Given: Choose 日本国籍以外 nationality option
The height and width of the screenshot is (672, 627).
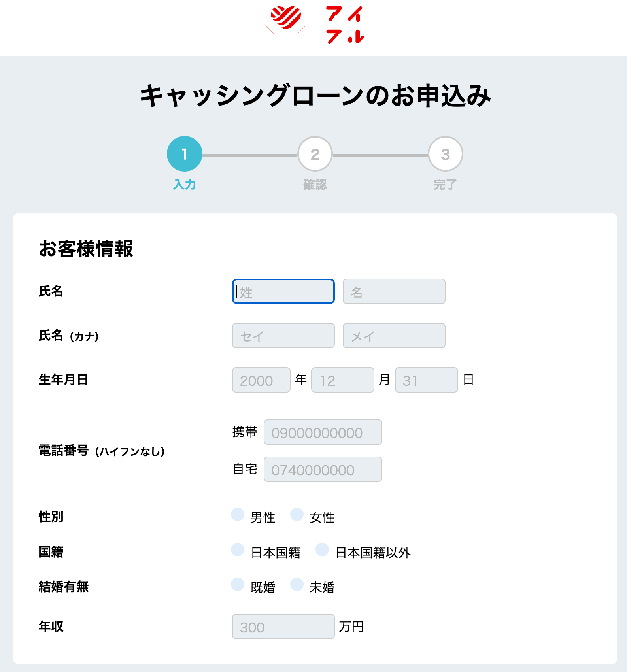Looking at the screenshot, I should click(x=322, y=549).
